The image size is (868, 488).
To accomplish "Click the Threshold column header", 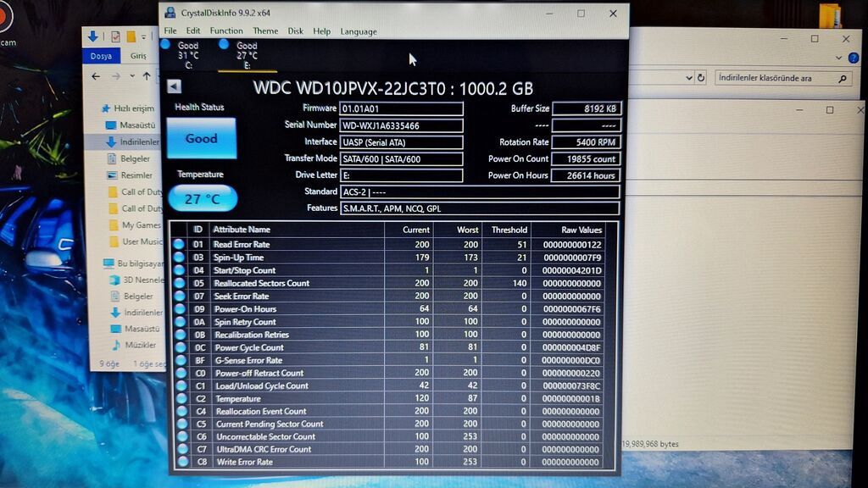I will click(509, 230).
